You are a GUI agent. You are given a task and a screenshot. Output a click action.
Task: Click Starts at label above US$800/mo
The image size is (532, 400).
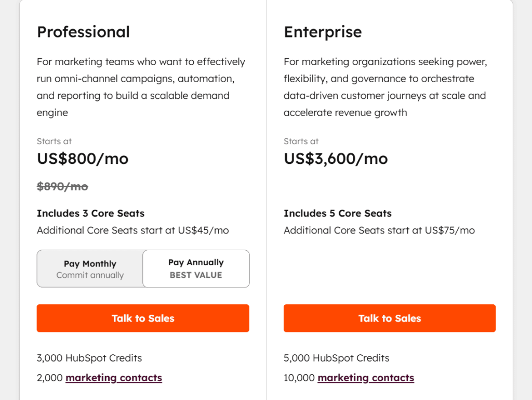(54, 141)
